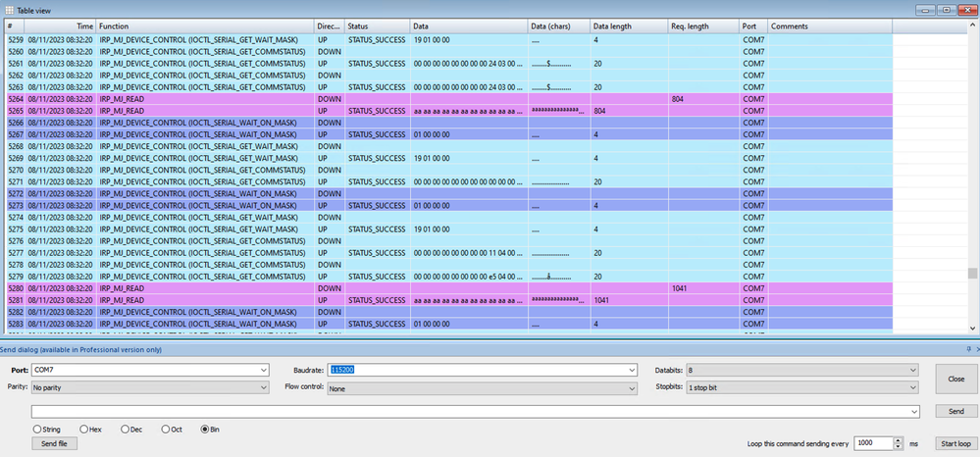Select the String format radio button
This screenshot has height=457, width=980.
point(37,429)
